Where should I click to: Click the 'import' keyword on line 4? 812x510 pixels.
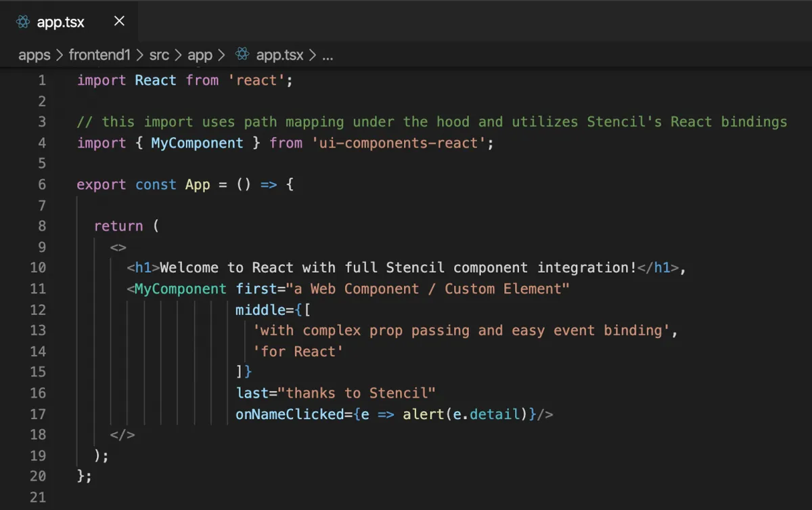101,143
